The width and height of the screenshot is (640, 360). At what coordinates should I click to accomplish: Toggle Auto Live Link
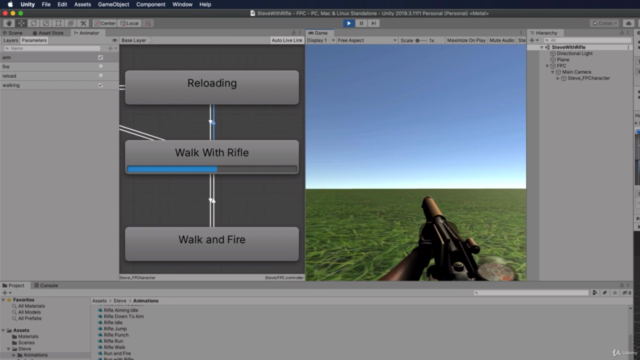point(287,40)
